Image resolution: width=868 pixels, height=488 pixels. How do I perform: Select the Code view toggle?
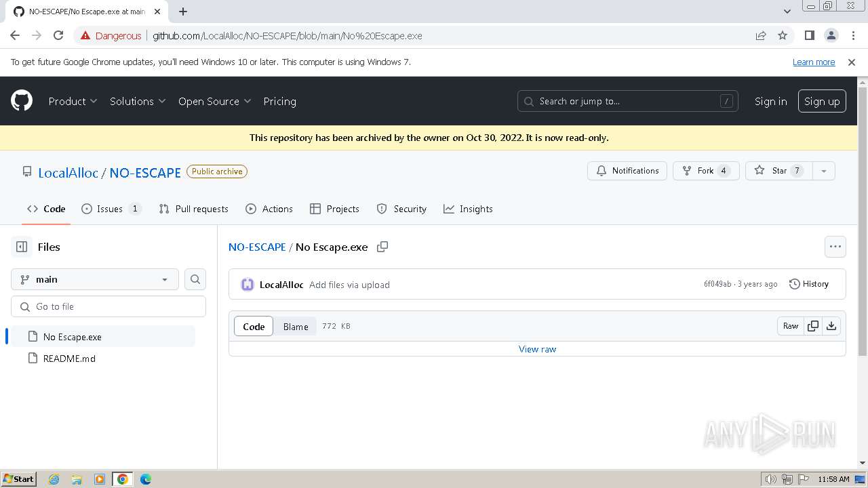click(x=254, y=326)
